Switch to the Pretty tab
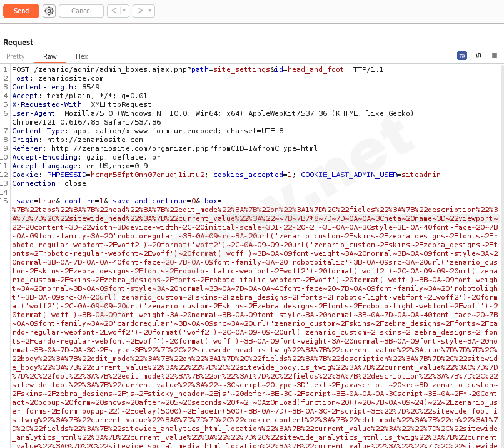The width and height of the screenshot is (504, 448). 16,56
